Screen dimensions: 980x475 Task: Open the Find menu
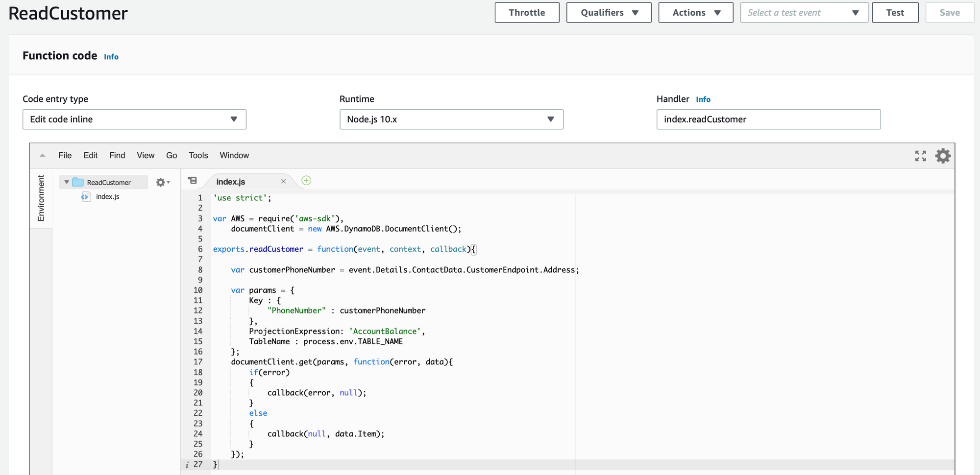coord(117,155)
